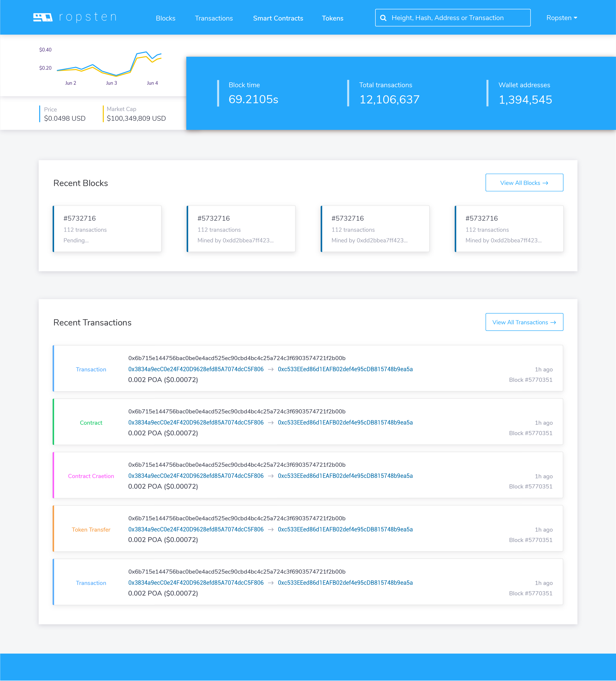Click the Contract Craetion type label
616x681 pixels.
(91, 476)
